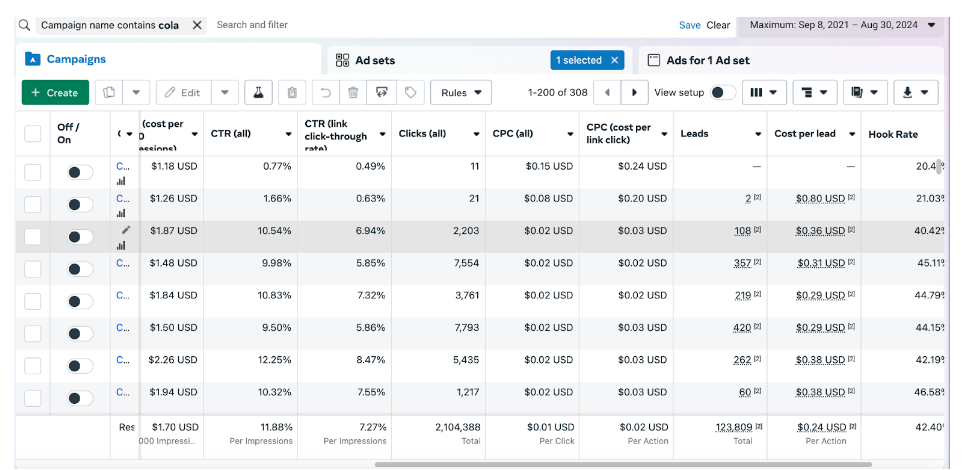Toggle the campaign with 12.25% CTR on
Image resolution: width=962 pixels, height=470 pixels.
[80, 366]
